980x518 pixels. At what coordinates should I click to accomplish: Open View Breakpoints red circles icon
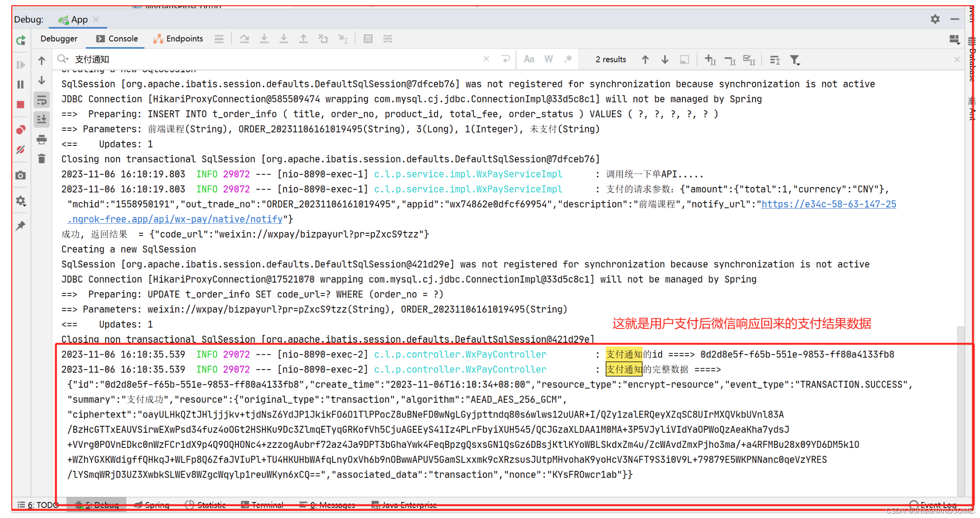[20, 130]
